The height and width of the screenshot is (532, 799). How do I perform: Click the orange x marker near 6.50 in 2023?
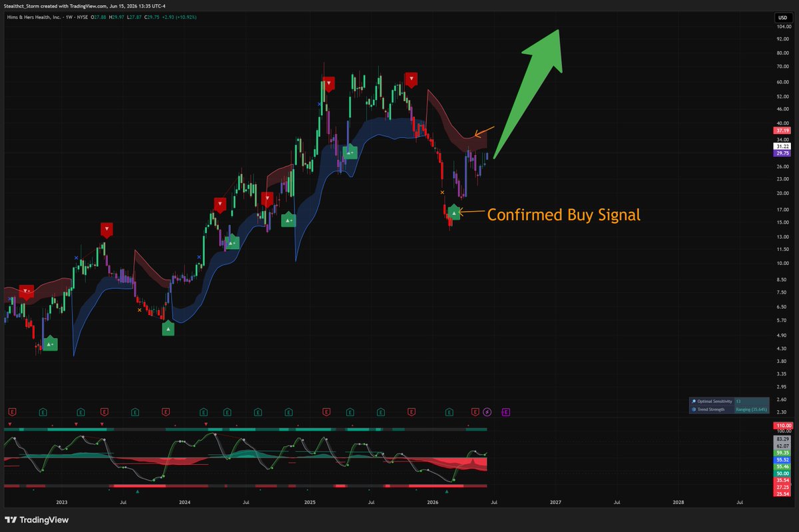[139, 310]
